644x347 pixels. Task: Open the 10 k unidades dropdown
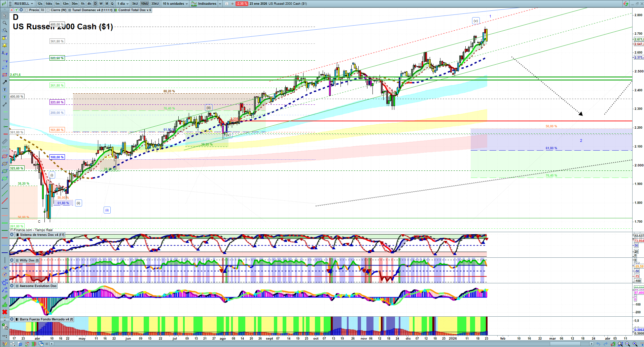click(175, 4)
